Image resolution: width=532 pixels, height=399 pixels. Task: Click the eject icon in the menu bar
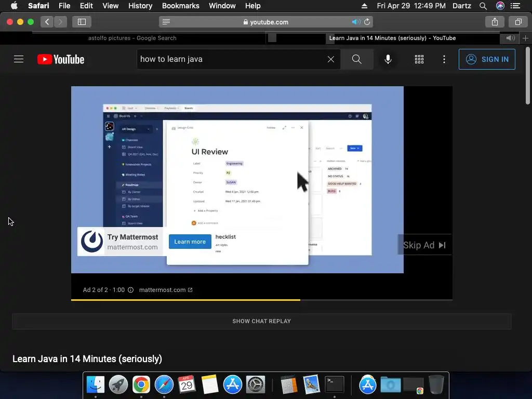(x=364, y=6)
